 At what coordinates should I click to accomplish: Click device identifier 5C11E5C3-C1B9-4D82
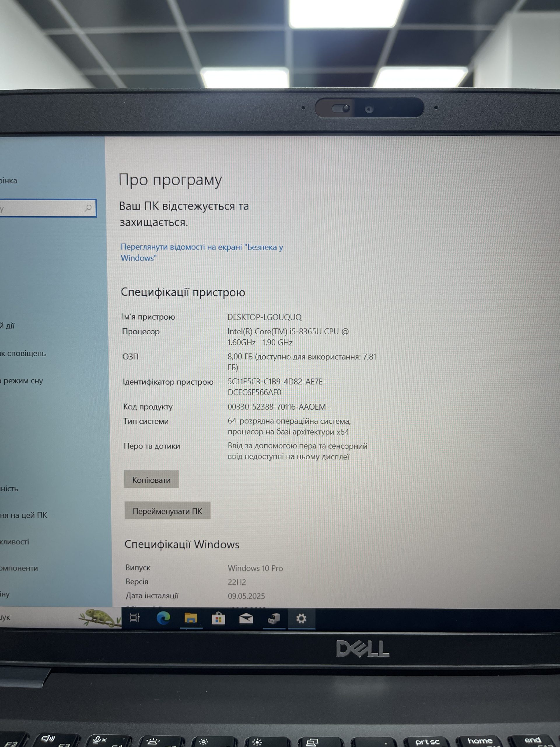point(276,387)
